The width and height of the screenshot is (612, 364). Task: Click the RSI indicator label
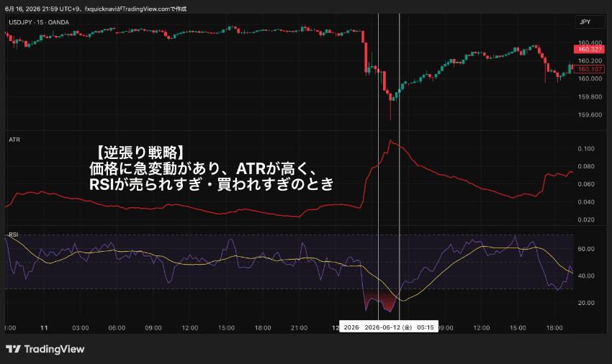pyautogui.click(x=13, y=235)
